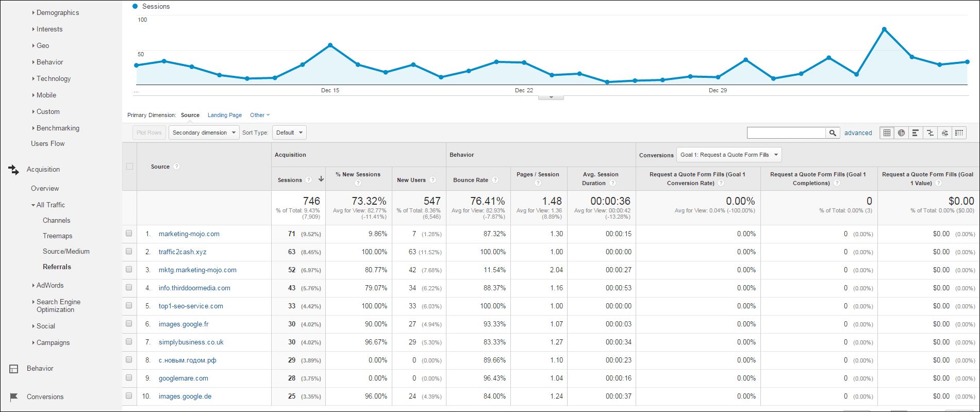The image size is (980, 412).
Task: Click help icon next to New Users
Action: [x=433, y=180]
